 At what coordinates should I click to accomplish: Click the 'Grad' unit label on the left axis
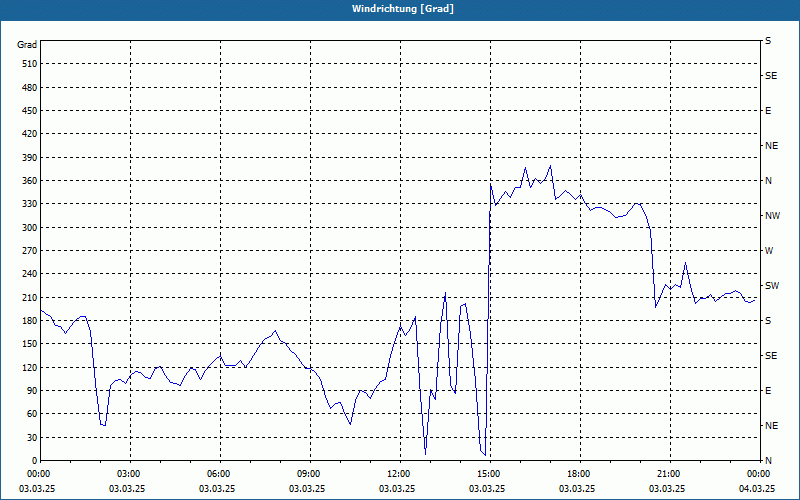27,45
